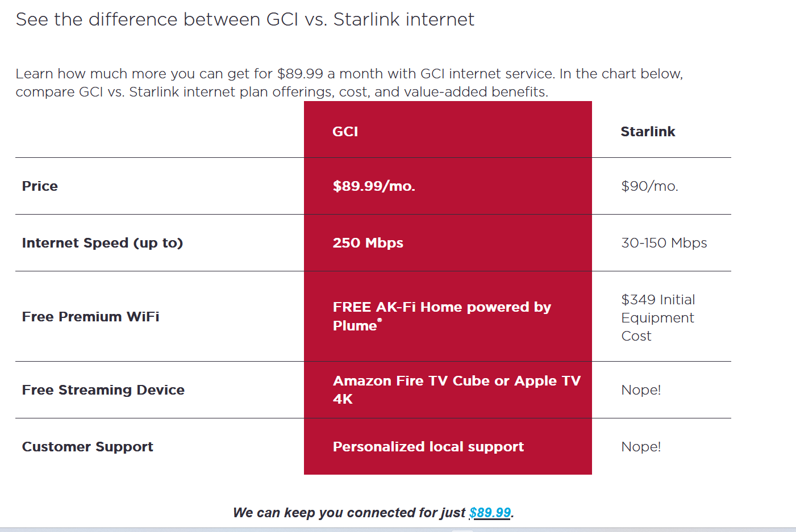Click the GCI vs. Starlink internet heading
The width and height of the screenshot is (796, 532).
coord(245,19)
